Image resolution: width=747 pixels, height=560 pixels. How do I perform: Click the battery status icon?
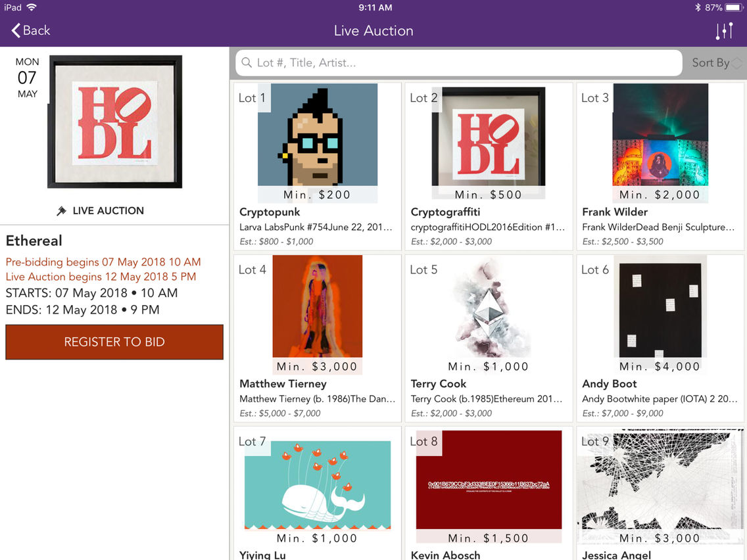[734, 7]
